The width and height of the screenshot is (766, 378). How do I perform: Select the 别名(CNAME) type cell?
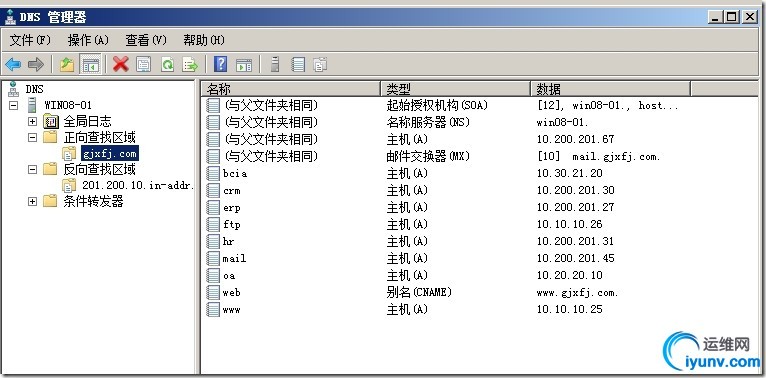point(419,293)
